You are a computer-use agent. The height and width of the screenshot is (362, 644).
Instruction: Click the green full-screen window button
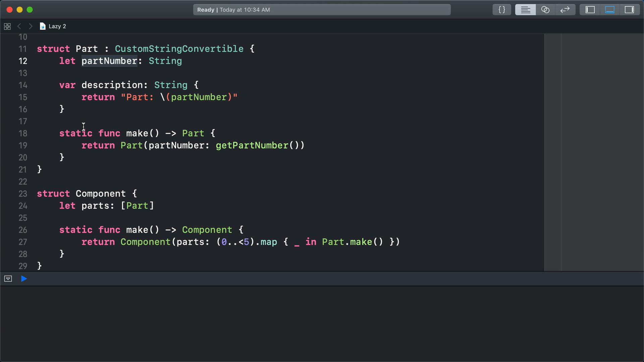click(30, 10)
